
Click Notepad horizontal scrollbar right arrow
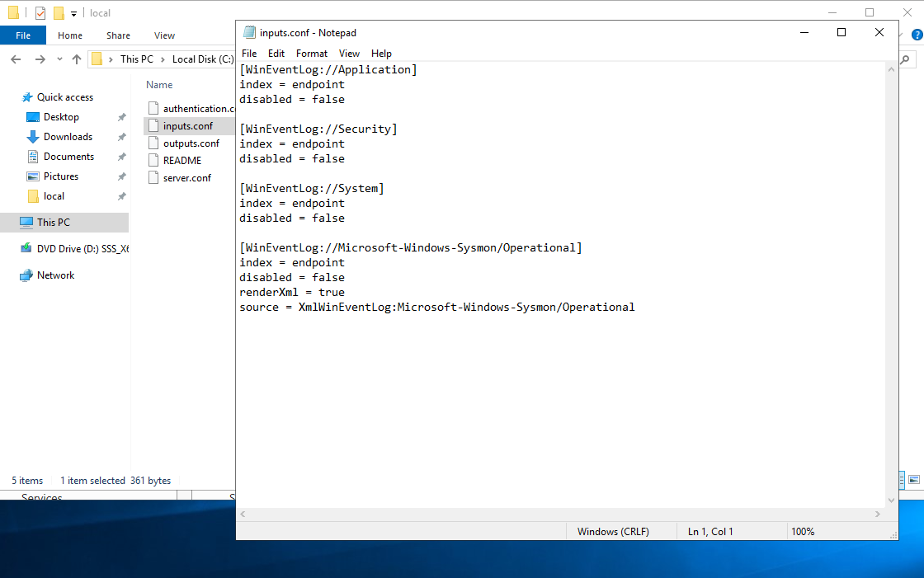[x=878, y=514]
